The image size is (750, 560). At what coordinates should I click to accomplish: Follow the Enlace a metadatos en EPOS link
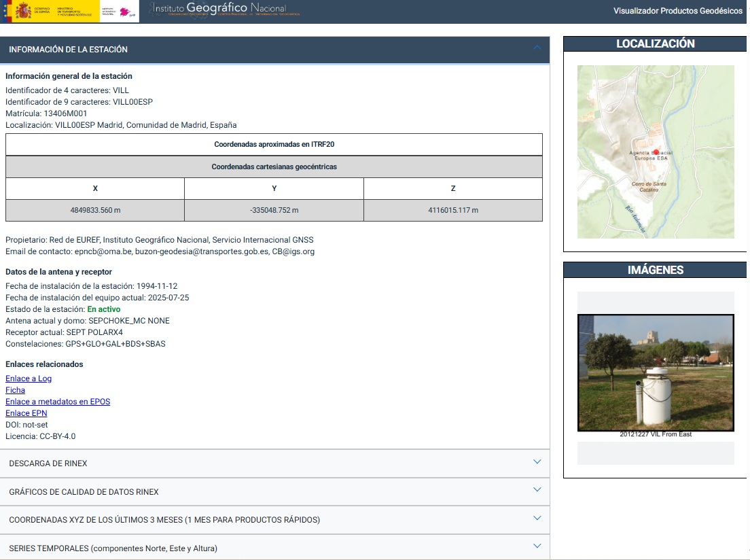tap(58, 402)
